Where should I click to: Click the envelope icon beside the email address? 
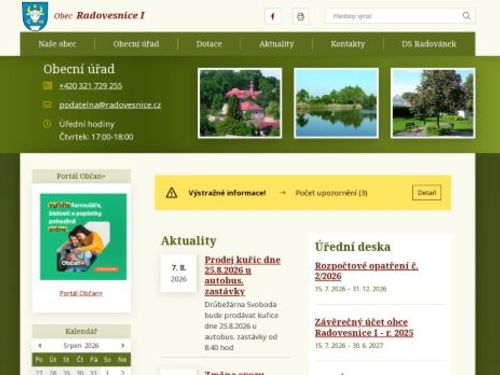pos(47,105)
